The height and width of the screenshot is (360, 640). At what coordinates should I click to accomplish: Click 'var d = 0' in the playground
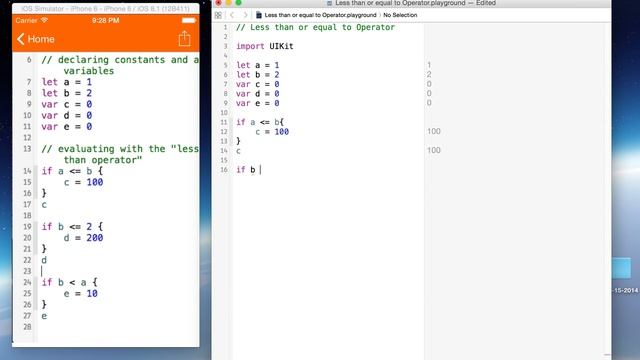pos(258,93)
